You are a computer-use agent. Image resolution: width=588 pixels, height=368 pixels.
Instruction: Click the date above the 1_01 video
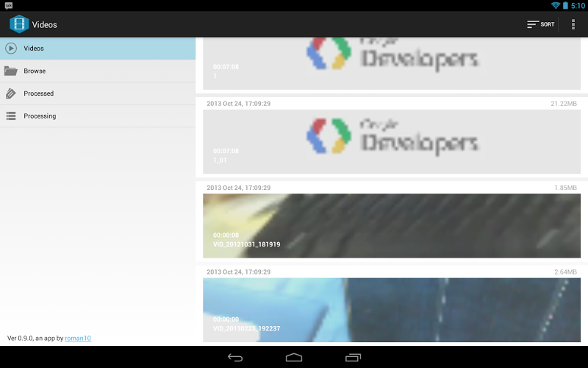[x=238, y=104]
